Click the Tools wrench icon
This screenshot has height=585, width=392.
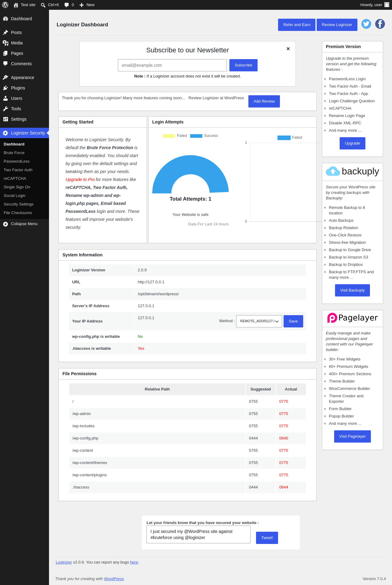pyautogui.click(x=6, y=109)
